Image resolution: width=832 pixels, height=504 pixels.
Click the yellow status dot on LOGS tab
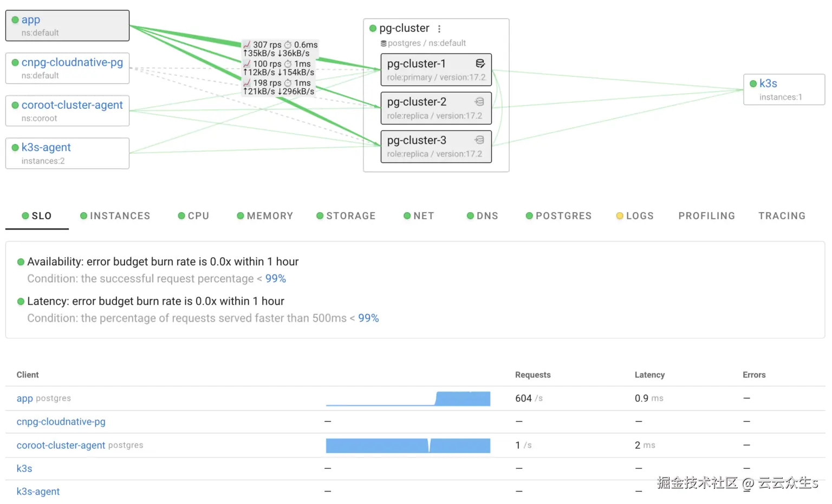point(620,216)
